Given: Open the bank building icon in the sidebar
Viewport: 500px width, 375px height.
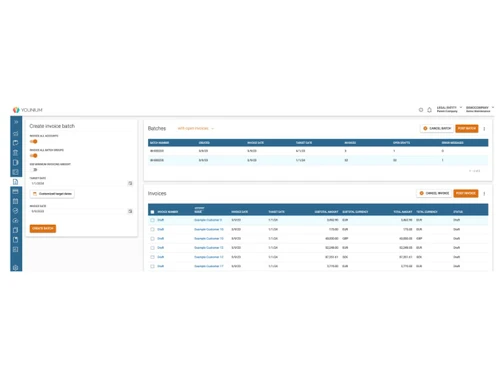Looking at the screenshot, I should coord(15,153).
